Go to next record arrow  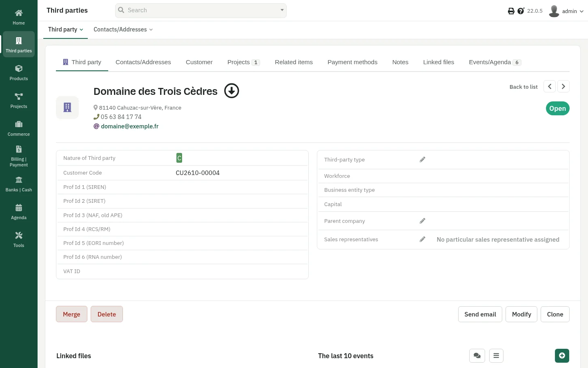[563, 86]
